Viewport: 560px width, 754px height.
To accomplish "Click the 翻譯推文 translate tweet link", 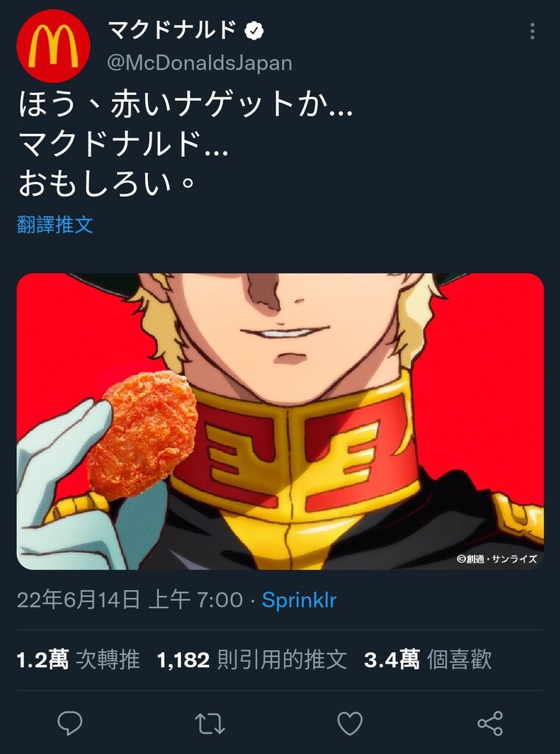I will click(54, 225).
